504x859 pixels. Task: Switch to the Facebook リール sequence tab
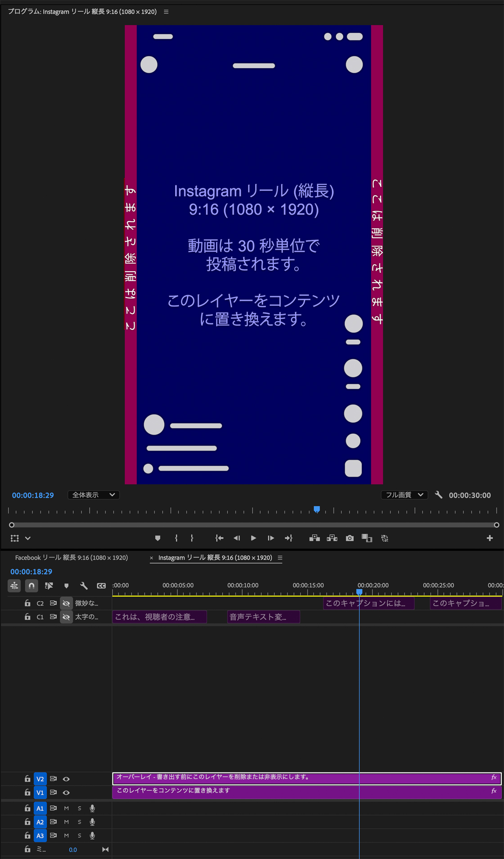pyautogui.click(x=72, y=558)
